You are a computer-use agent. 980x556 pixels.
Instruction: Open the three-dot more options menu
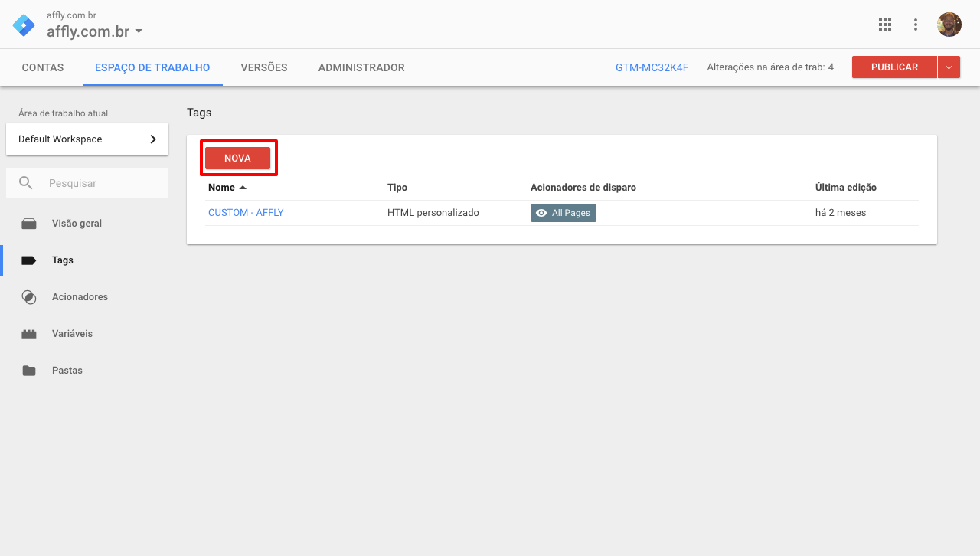pyautogui.click(x=916, y=25)
